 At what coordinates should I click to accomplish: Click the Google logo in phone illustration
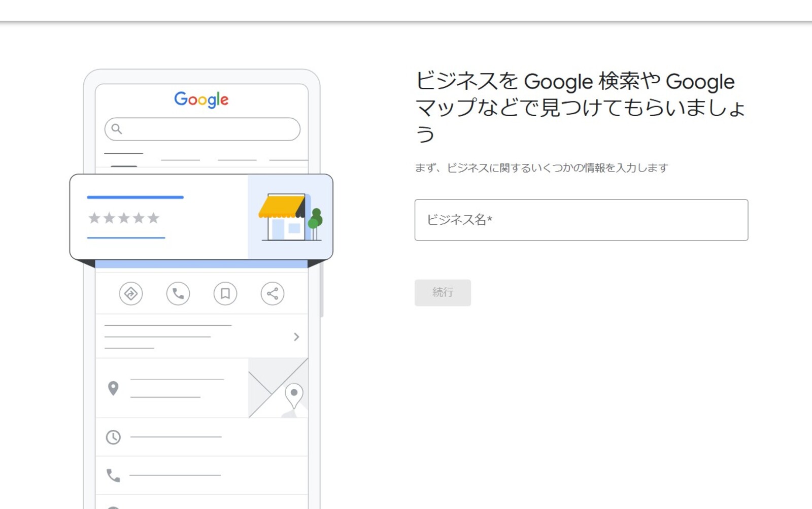click(x=201, y=100)
